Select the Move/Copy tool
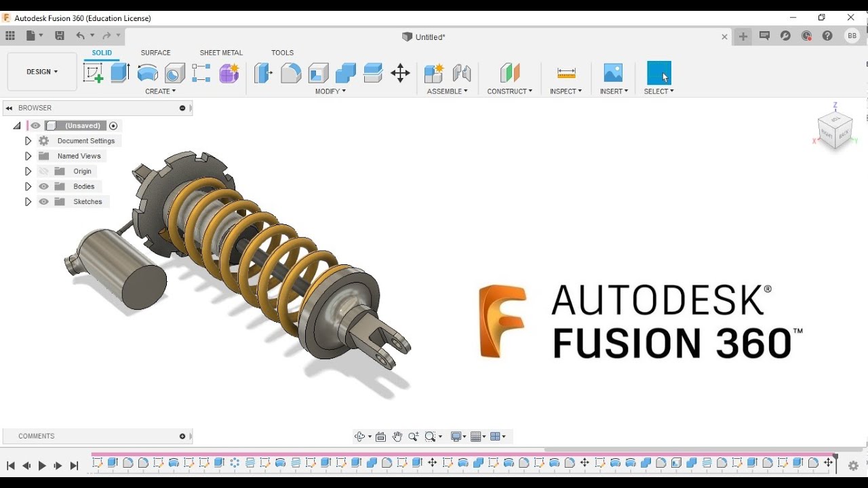The height and width of the screenshot is (488, 868). pyautogui.click(x=400, y=73)
